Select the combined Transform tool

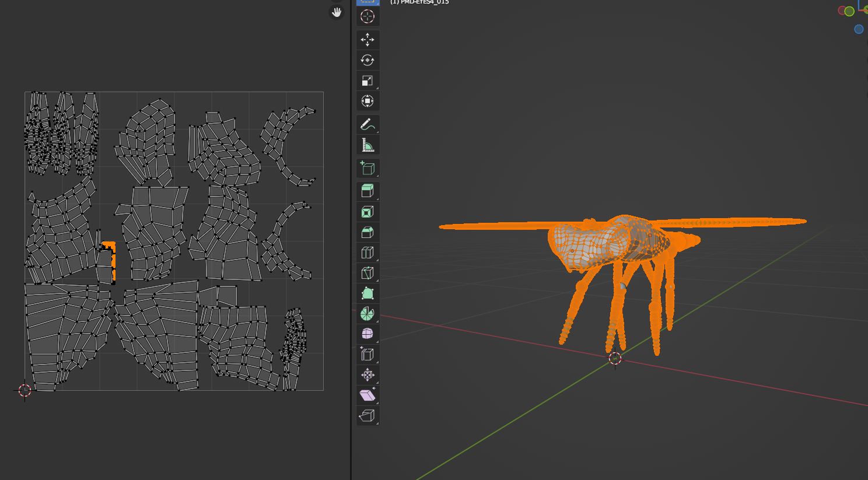[x=367, y=101]
